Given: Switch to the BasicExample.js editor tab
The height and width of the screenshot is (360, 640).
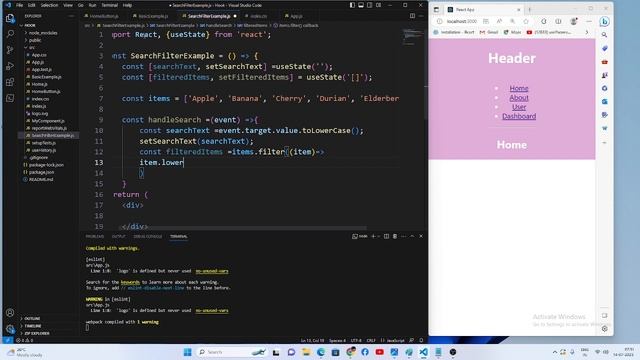Looking at the screenshot, I should tap(153, 16).
